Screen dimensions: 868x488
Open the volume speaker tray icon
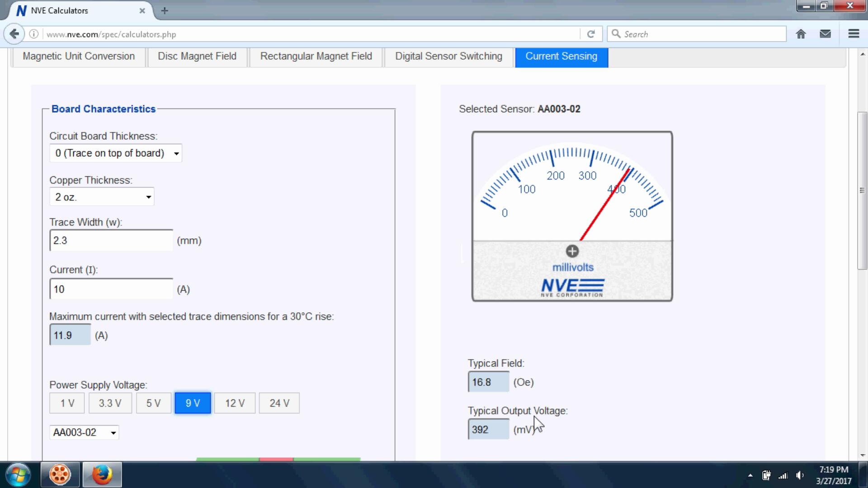(800, 475)
